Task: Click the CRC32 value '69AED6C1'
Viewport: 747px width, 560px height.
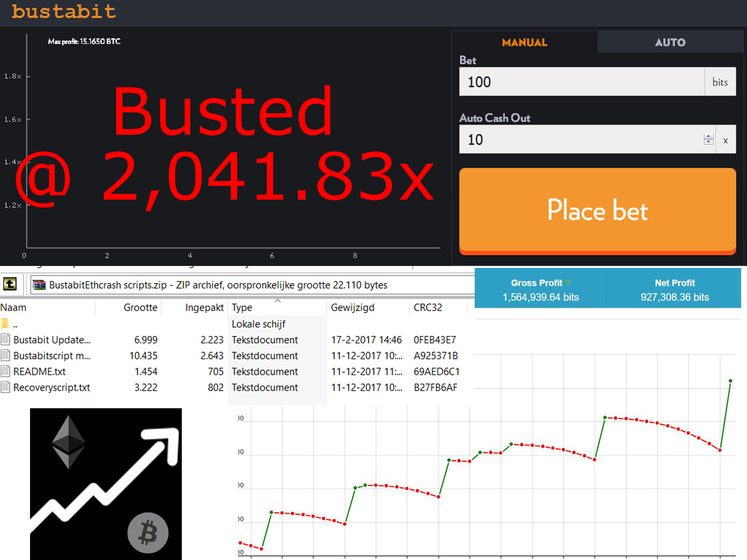Action: click(x=436, y=371)
